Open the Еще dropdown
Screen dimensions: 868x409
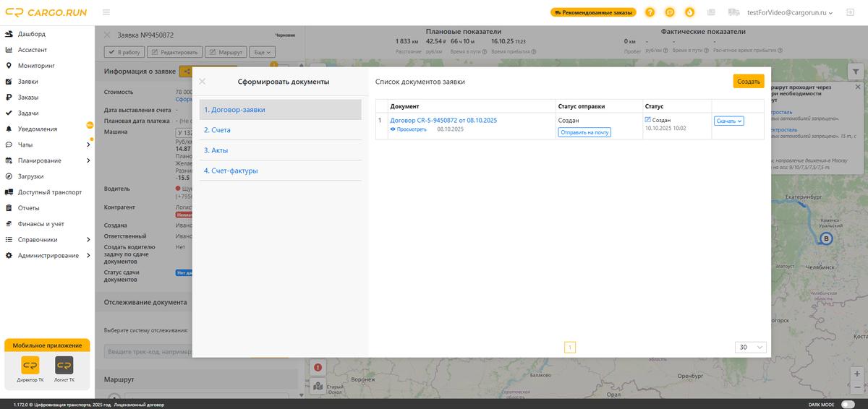click(263, 52)
